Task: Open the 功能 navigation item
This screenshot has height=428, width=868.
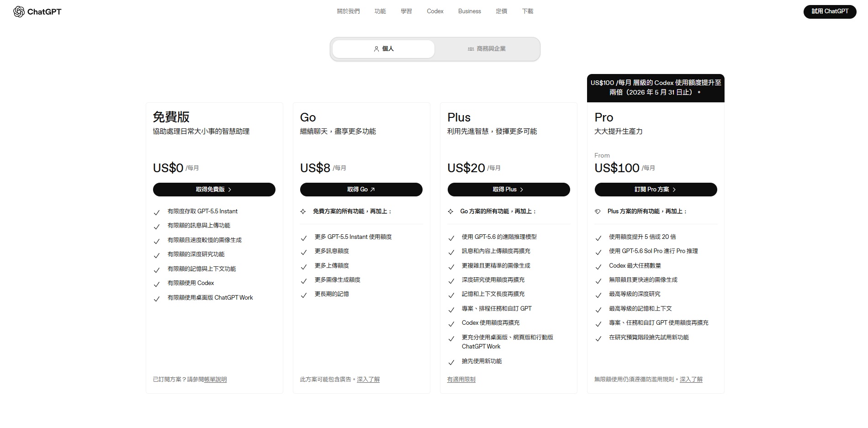Action: click(380, 11)
